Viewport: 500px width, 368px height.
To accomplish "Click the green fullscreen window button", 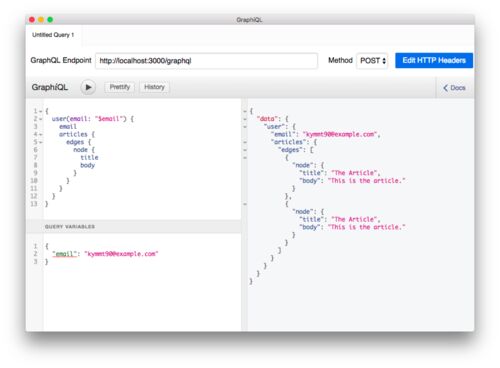I will click(50, 20).
